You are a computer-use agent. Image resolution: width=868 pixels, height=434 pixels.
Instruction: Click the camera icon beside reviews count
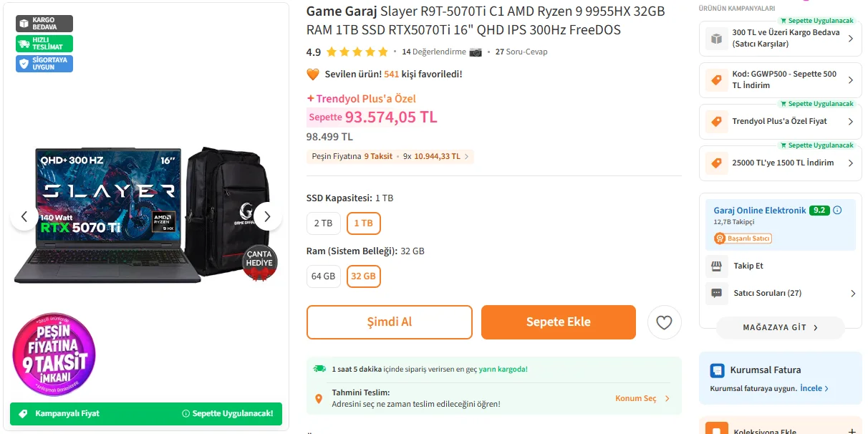pyautogui.click(x=477, y=52)
